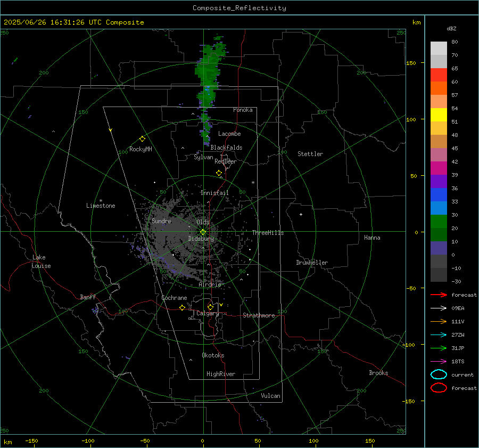Click the Airdrie map label

(210, 284)
